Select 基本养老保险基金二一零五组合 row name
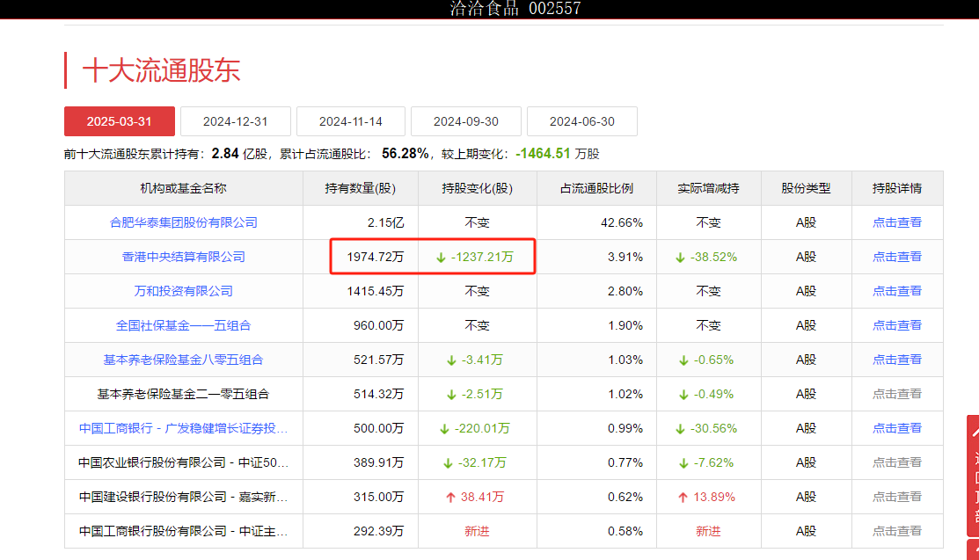Viewport: 979px width, 560px height. [184, 394]
